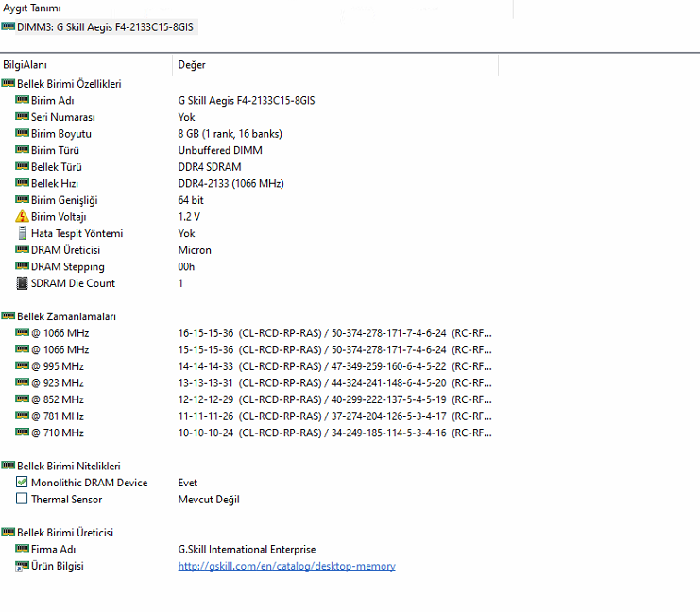Select the 00h stepping value
Image resolution: width=700 pixels, height=612 pixels.
pos(186,266)
